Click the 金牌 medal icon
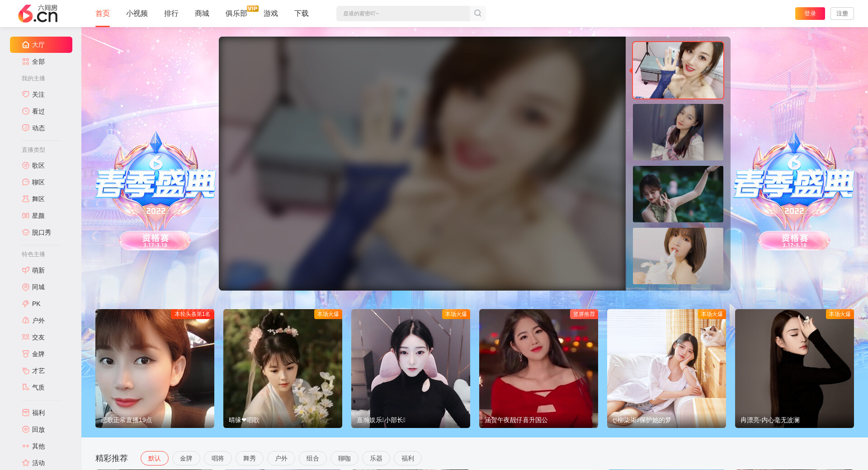 point(26,354)
